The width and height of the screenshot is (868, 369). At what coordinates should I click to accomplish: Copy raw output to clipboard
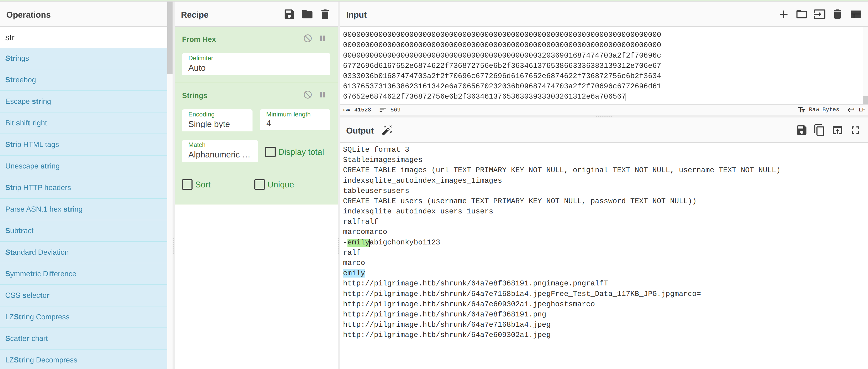click(819, 130)
